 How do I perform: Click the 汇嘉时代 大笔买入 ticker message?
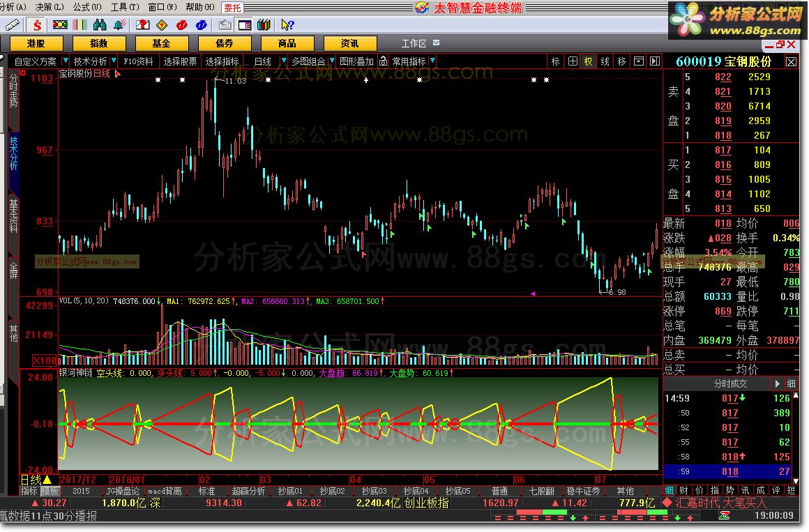click(720, 502)
